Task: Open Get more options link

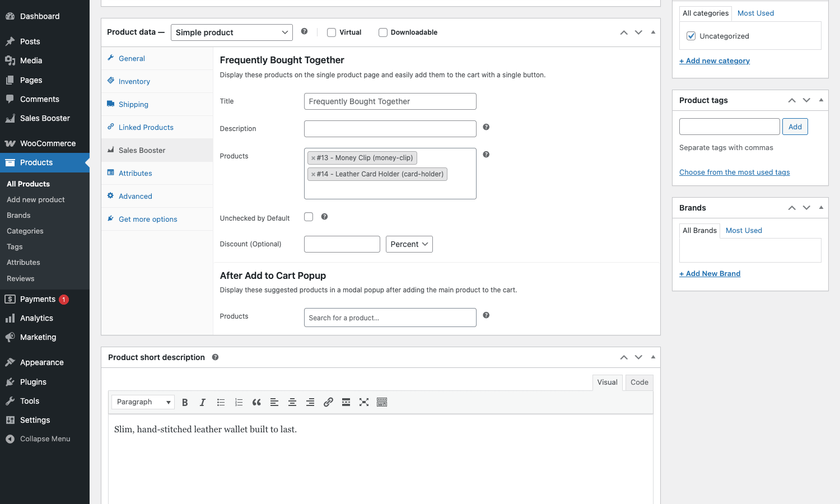Action: pos(157,219)
